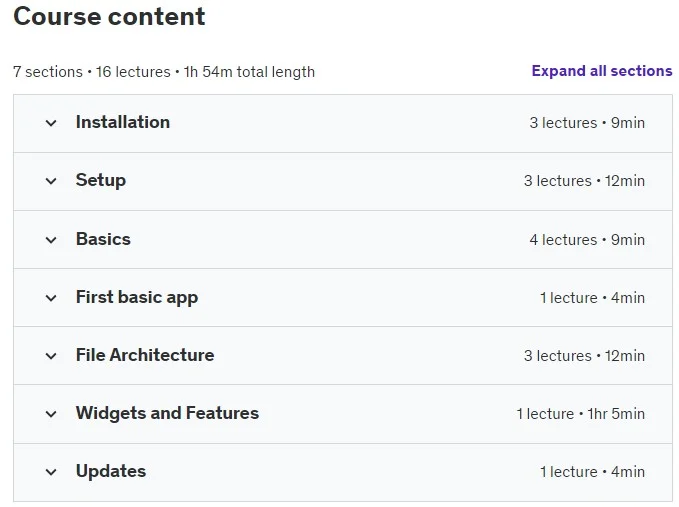
Task: Expand the Basics section title
Action: click(103, 239)
